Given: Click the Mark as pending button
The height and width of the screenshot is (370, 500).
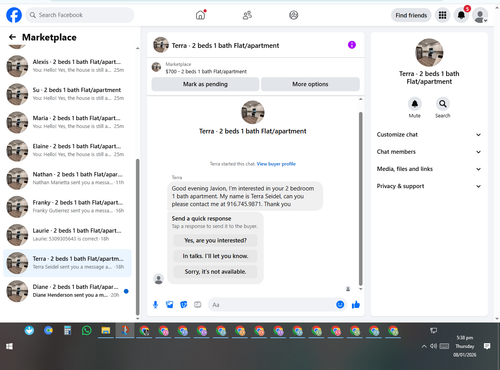Looking at the screenshot, I should [205, 84].
